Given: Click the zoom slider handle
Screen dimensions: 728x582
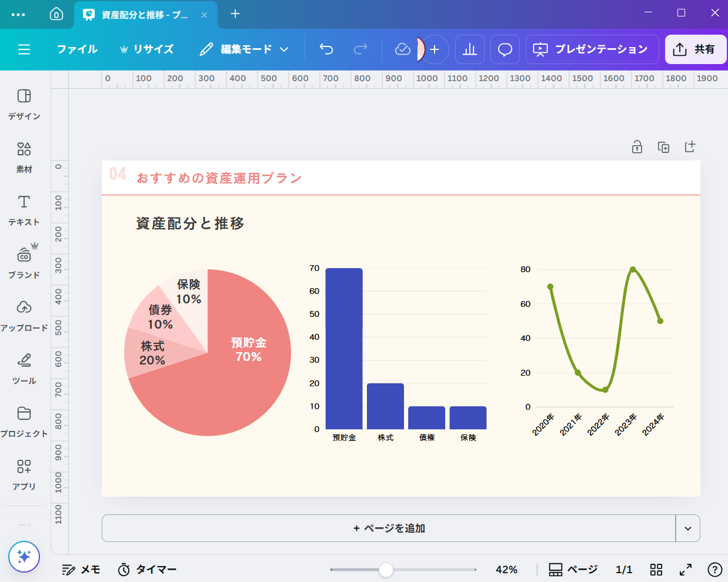Looking at the screenshot, I should (386, 569).
